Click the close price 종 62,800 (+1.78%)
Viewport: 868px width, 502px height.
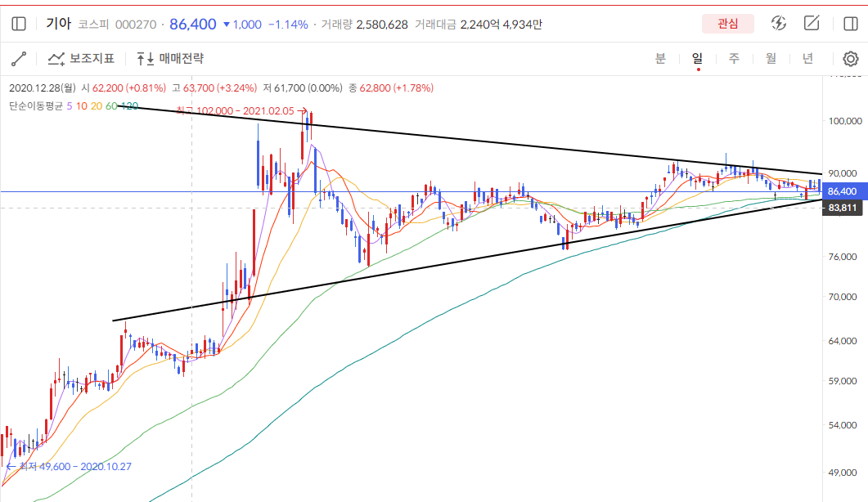tap(391, 88)
